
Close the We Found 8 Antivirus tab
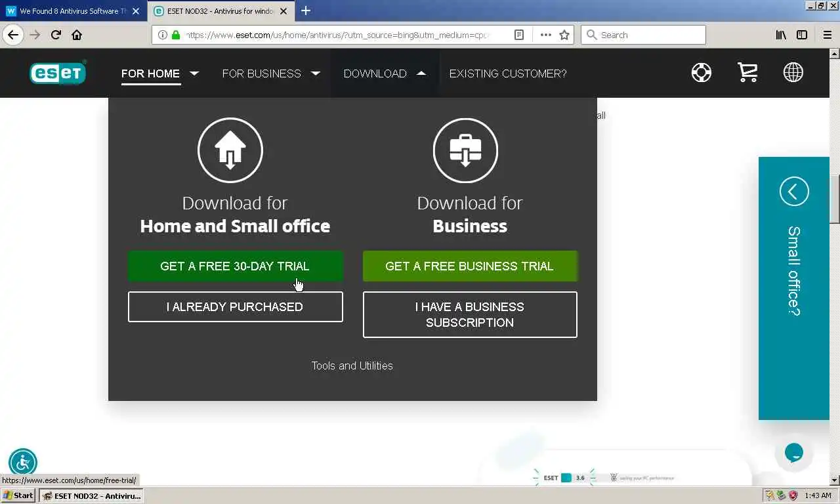(x=136, y=11)
